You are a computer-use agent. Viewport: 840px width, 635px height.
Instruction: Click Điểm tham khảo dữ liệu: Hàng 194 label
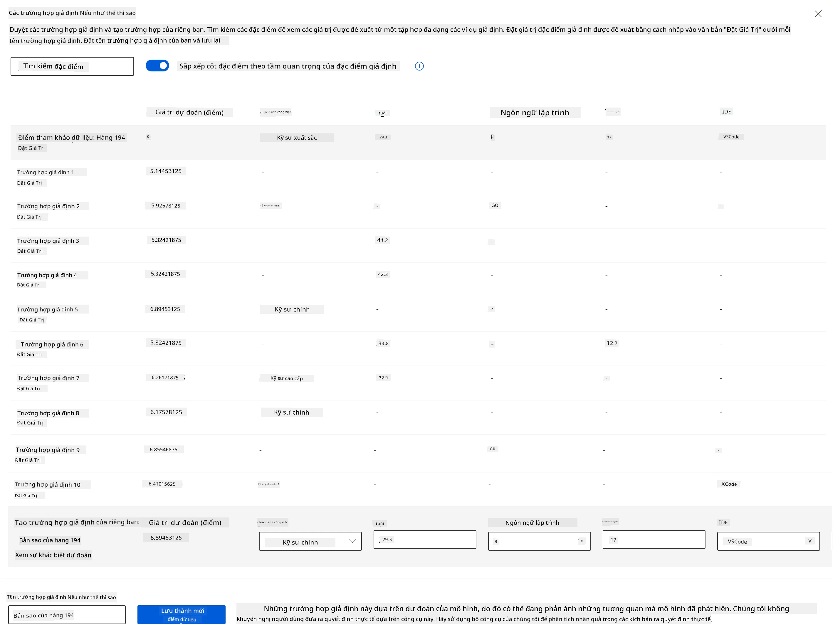pos(72,138)
